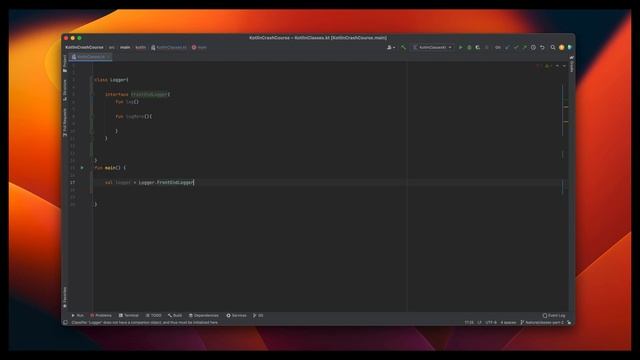
Task: Open the Terminal tool window
Action: pyautogui.click(x=129, y=316)
